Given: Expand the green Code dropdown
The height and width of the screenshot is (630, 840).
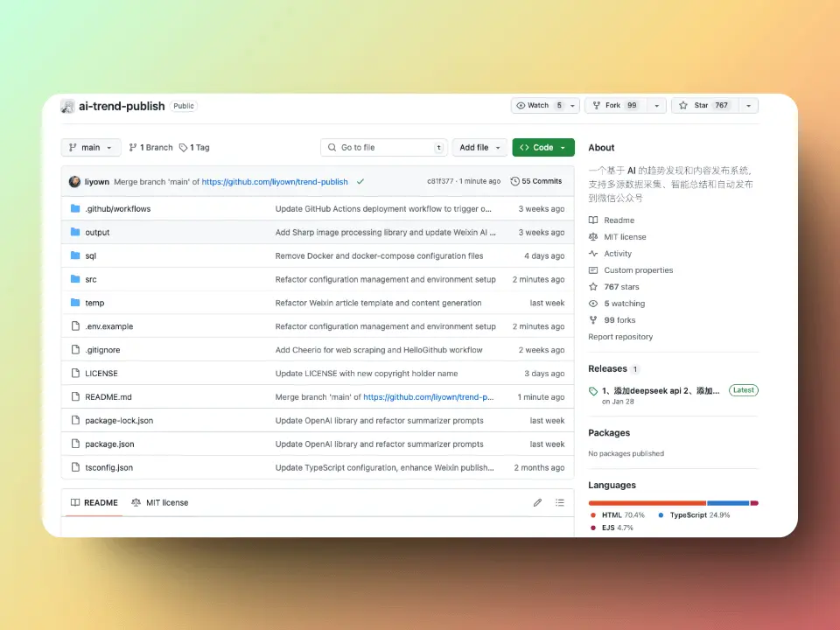Looking at the screenshot, I should click(x=542, y=148).
